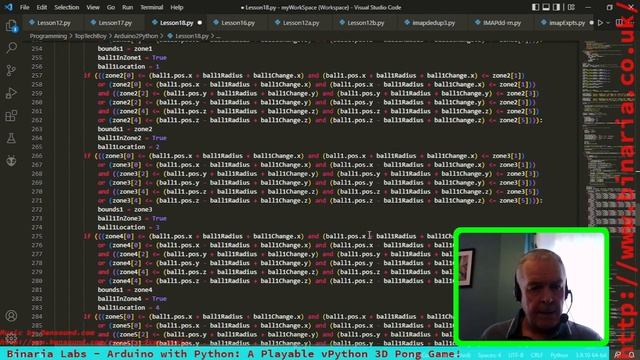This screenshot has width=640, height=360.
Task: Click the UTF-8 encoding status entry
Action: pyautogui.click(x=515, y=355)
